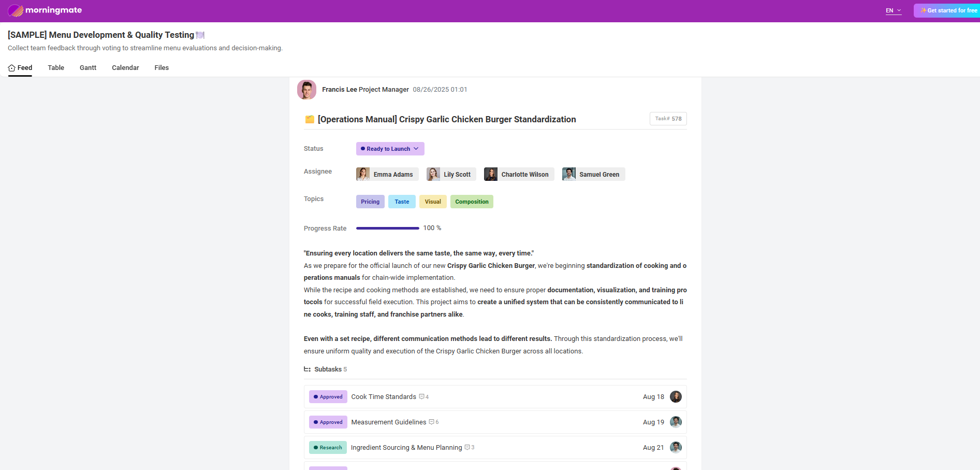Click assignee avatar on Cook Time Standards row
980x470 pixels.
[676, 397]
